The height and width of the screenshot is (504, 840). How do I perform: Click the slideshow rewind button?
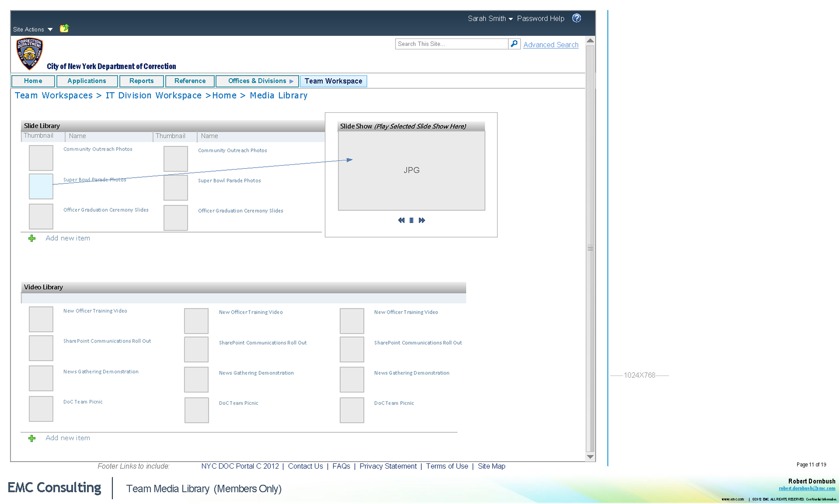coord(401,220)
